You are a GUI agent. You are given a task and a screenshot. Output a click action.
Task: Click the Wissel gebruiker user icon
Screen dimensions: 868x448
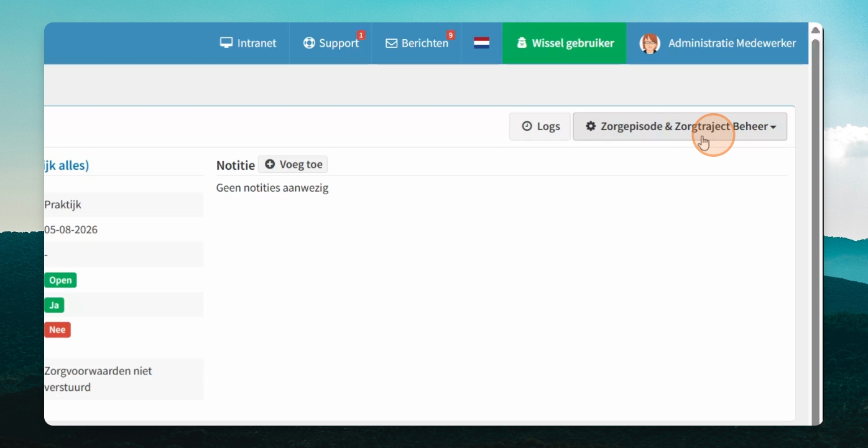point(522,43)
